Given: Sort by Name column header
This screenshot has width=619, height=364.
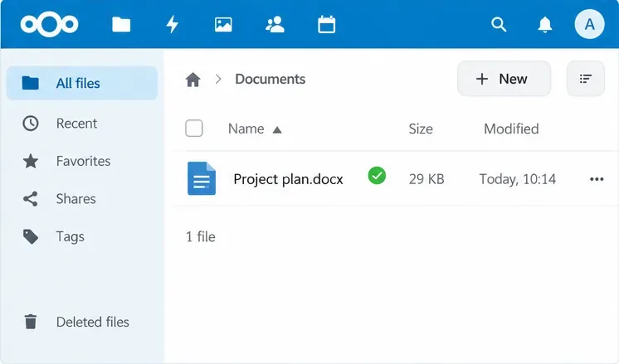Looking at the screenshot, I should [246, 129].
